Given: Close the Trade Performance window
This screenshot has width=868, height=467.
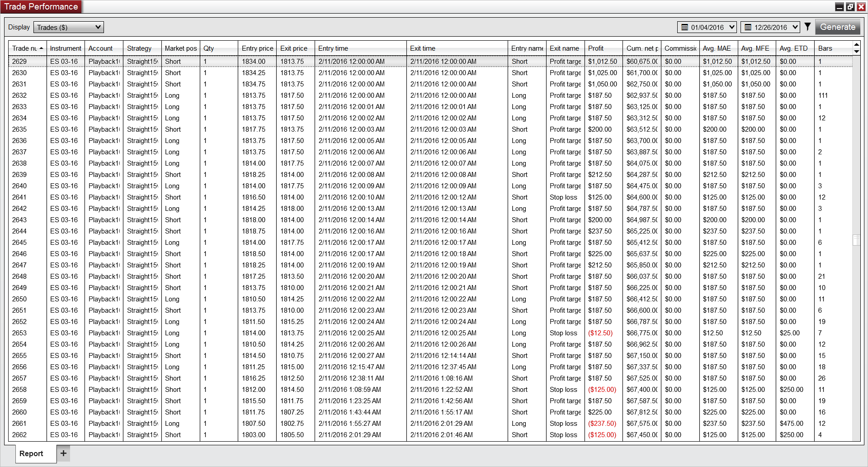Looking at the screenshot, I should [861, 7].
